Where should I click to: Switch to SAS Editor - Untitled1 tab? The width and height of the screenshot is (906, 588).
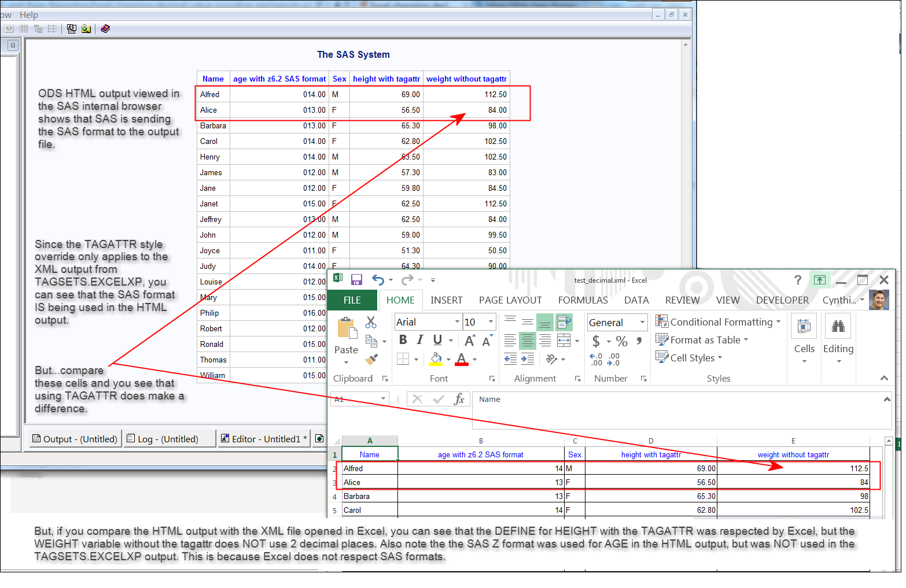[264, 439]
